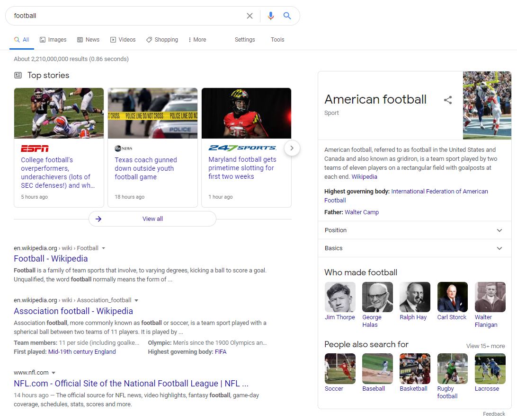Open the FIFA governing body link
Image resolution: width=517 pixels, height=420 pixels.
click(x=221, y=352)
